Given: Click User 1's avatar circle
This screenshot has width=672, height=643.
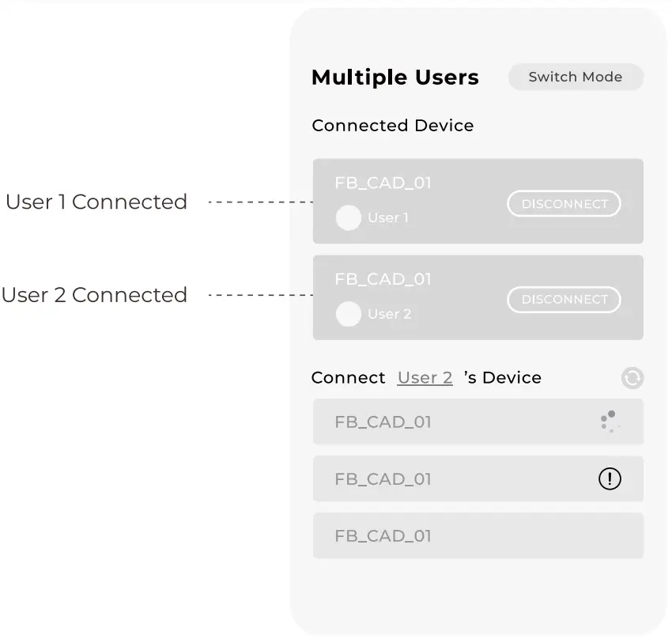Looking at the screenshot, I should click(348, 217).
